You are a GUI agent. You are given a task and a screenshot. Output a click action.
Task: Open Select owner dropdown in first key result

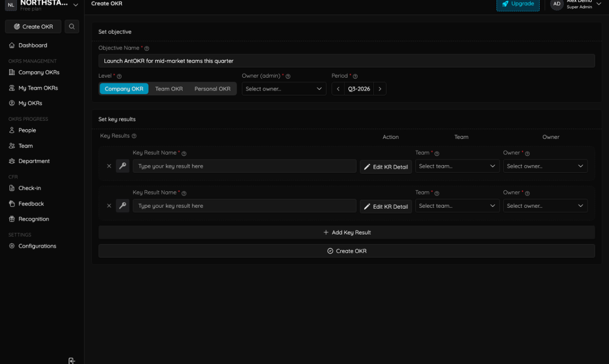tap(546, 166)
